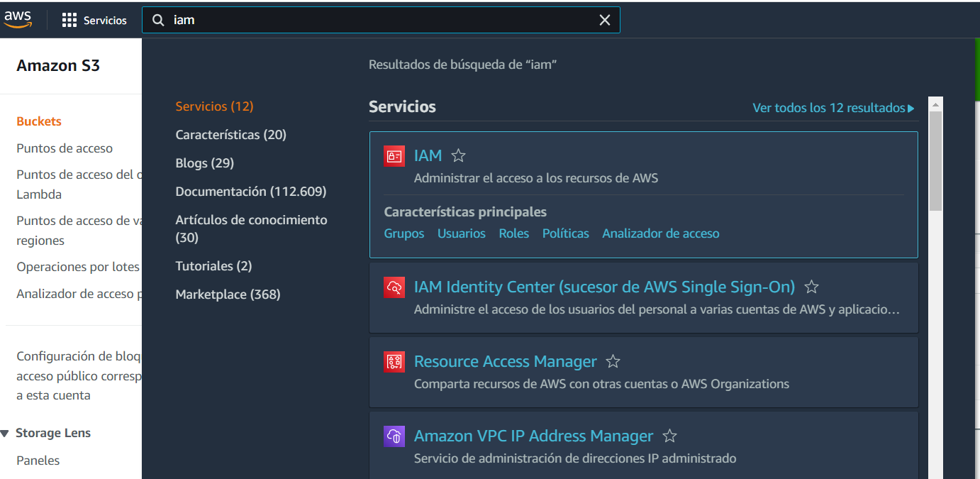
Task: Open Políticas from IAM features
Action: 565,233
